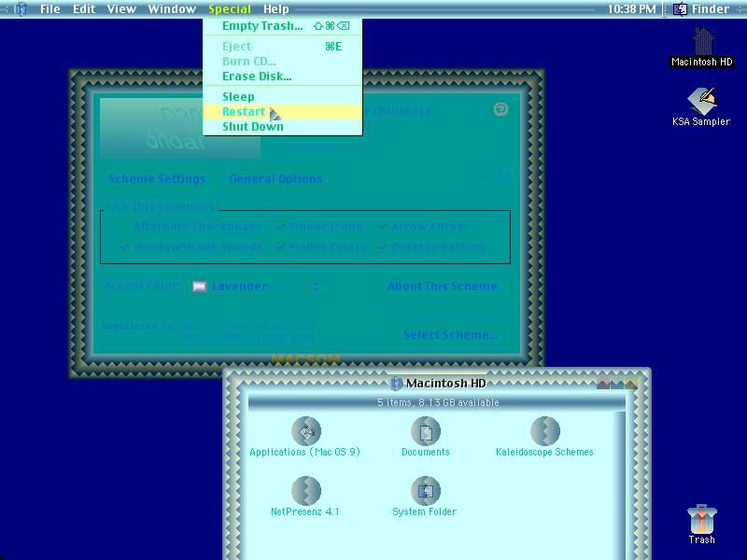The width and height of the screenshot is (747, 560).
Task: Click the v2.3.1 version text
Action: [x=495, y=175]
